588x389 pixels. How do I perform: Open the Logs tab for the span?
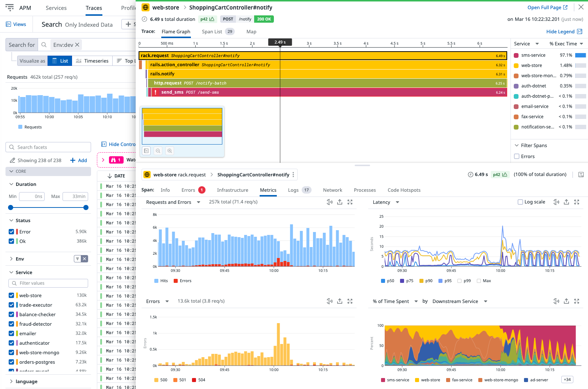pos(293,190)
